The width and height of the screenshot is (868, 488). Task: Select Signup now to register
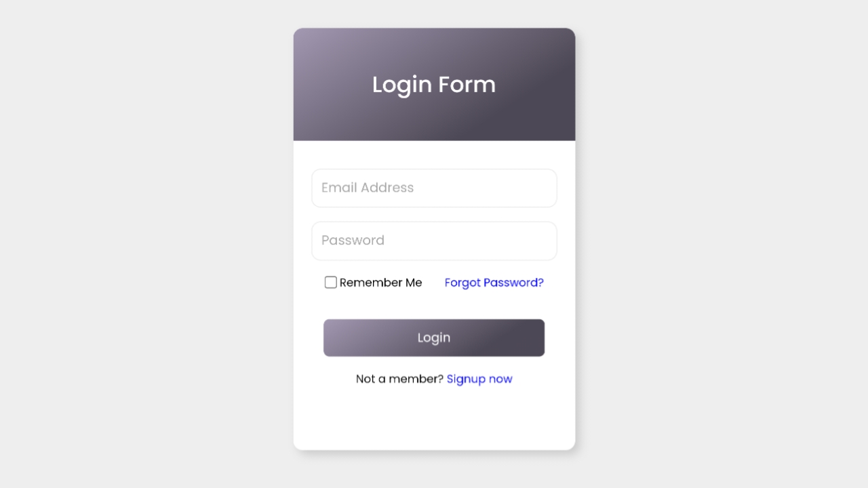pos(479,379)
